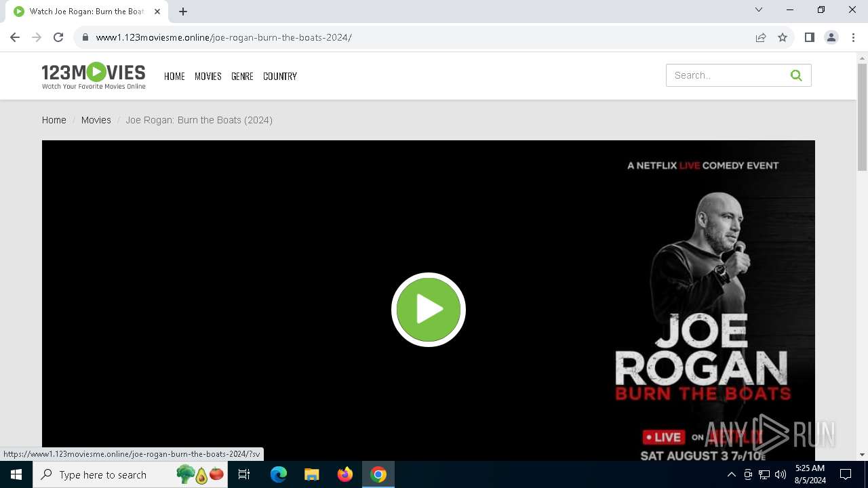The height and width of the screenshot is (488, 868).
Task: Open a new browser tab
Action: [x=183, y=11]
